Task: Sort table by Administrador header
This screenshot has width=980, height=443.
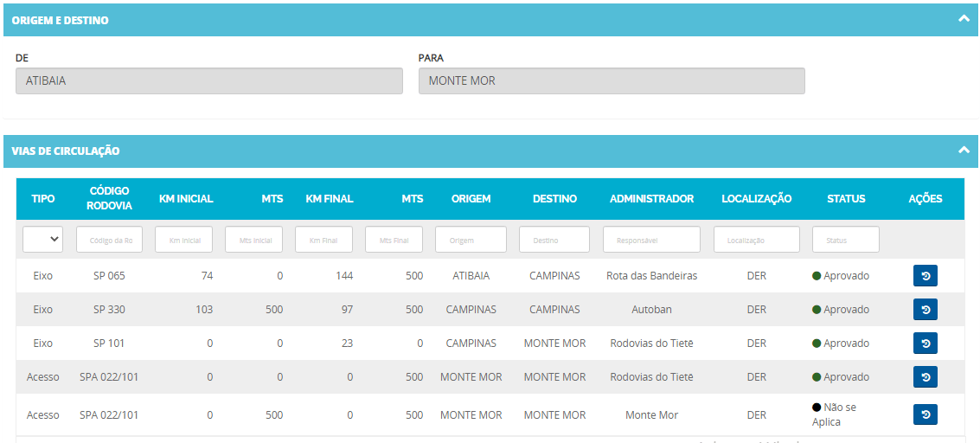Action: click(x=651, y=199)
